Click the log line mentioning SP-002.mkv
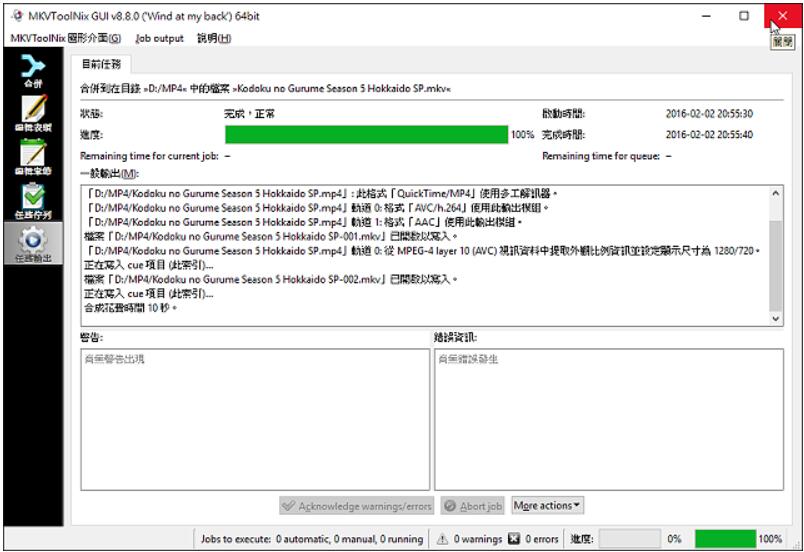 pyautogui.click(x=271, y=279)
